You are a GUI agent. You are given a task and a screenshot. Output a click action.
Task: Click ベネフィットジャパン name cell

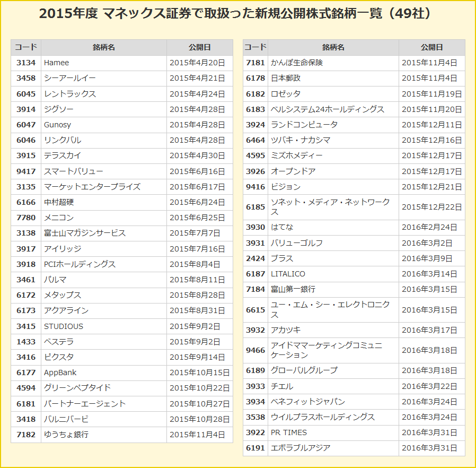pyautogui.click(x=333, y=402)
